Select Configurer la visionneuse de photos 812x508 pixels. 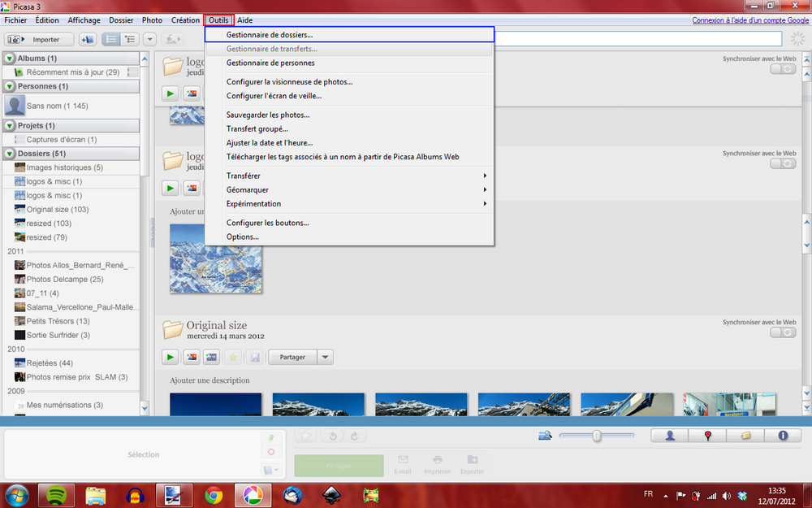coord(349,82)
